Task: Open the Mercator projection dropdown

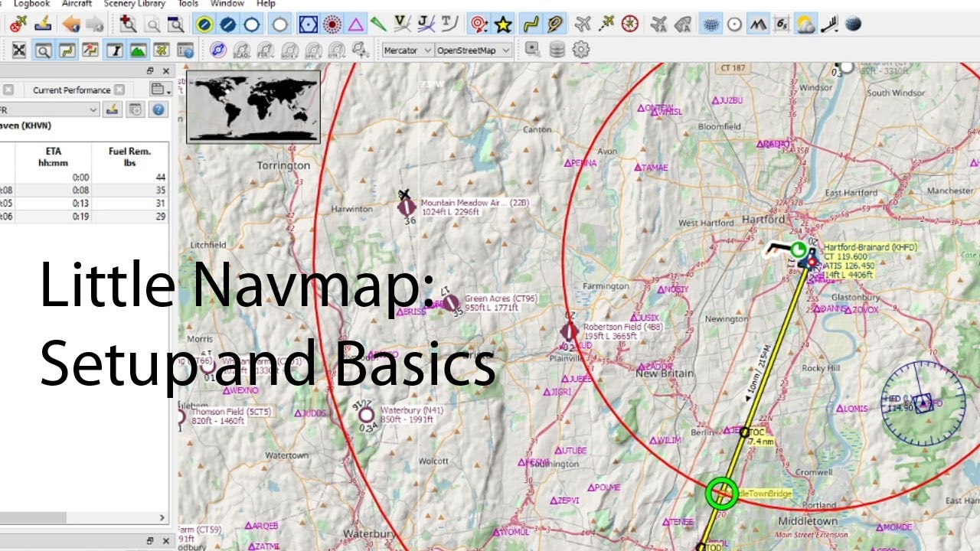Action: click(407, 51)
